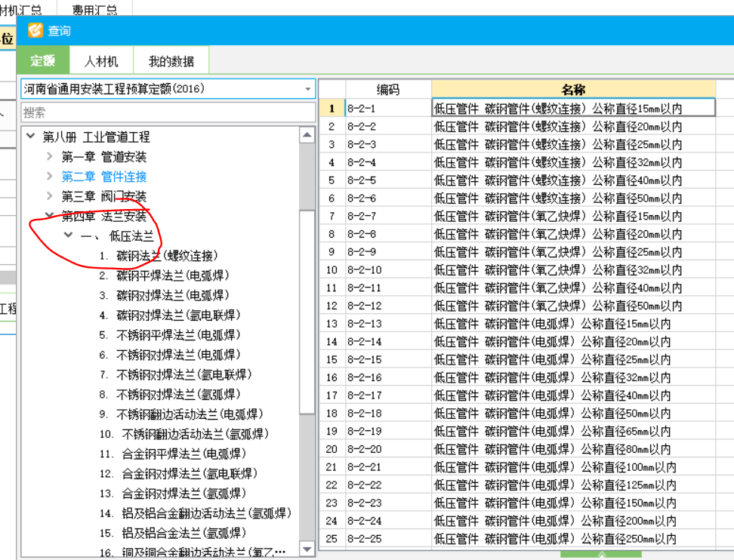Select row 1 code 8-2-1
Screen dimensions: 734x560
(x=388, y=109)
